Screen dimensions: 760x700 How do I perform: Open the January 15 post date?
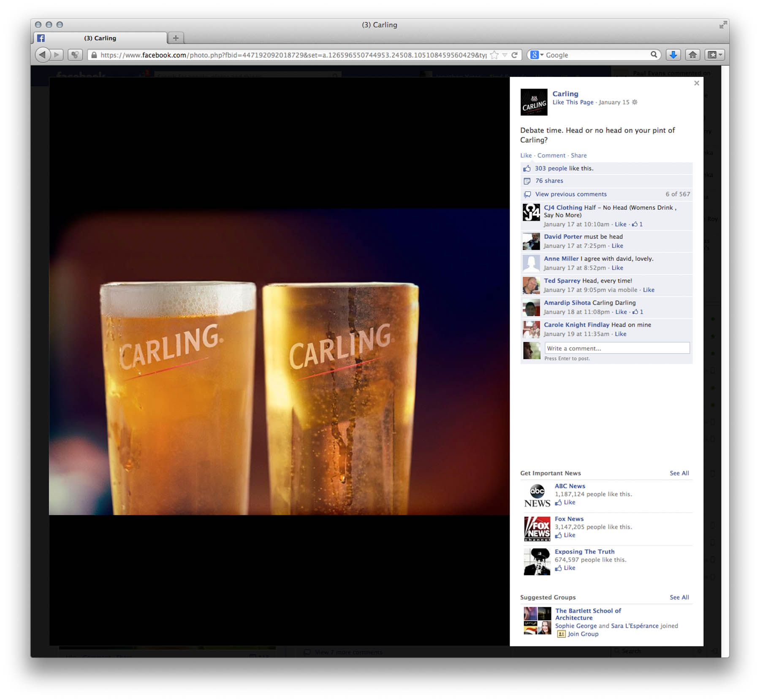614,102
